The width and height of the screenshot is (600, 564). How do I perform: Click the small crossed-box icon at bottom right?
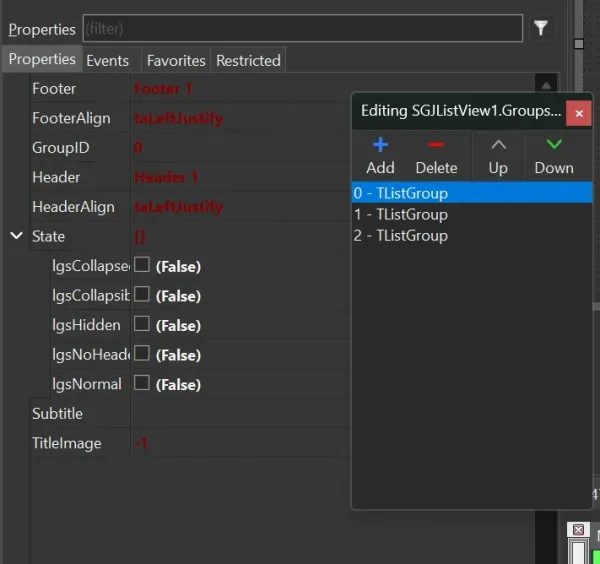(578, 530)
